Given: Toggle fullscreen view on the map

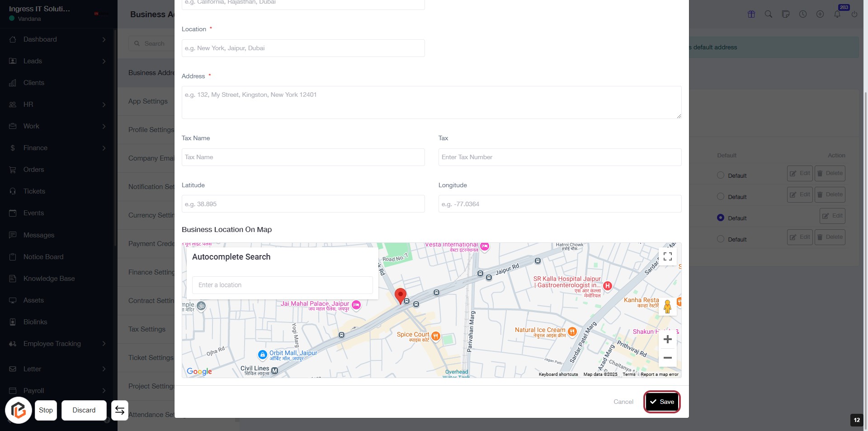Looking at the screenshot, I should click(667, 256).
